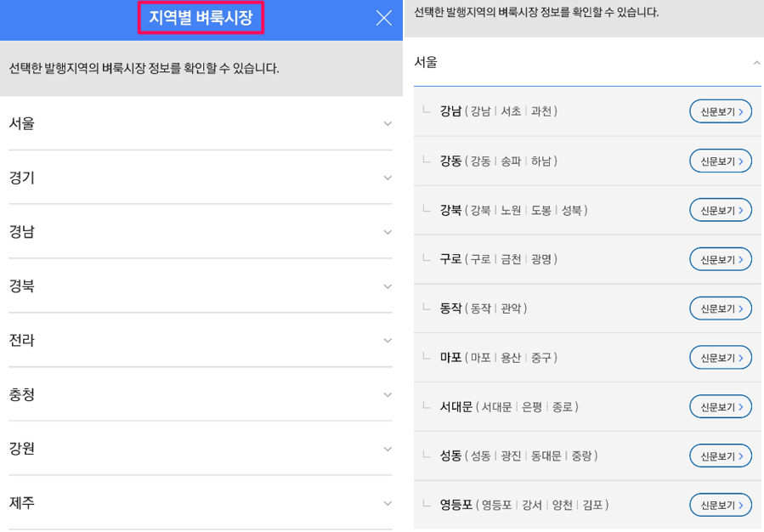
Task: View the newspaper for 서대문
Action: click(x=720, y=406)
